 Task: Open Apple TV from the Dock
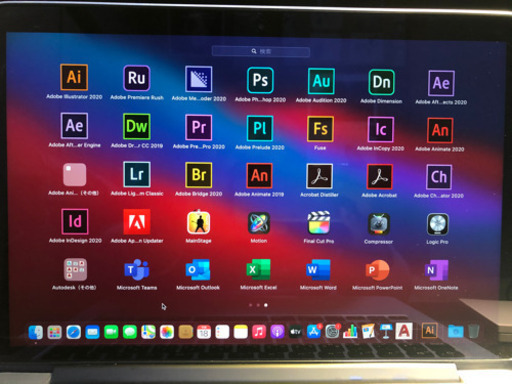point(295,332)
